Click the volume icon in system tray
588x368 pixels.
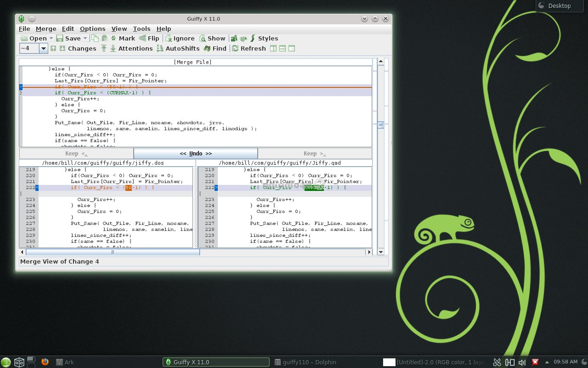[523, 362]
